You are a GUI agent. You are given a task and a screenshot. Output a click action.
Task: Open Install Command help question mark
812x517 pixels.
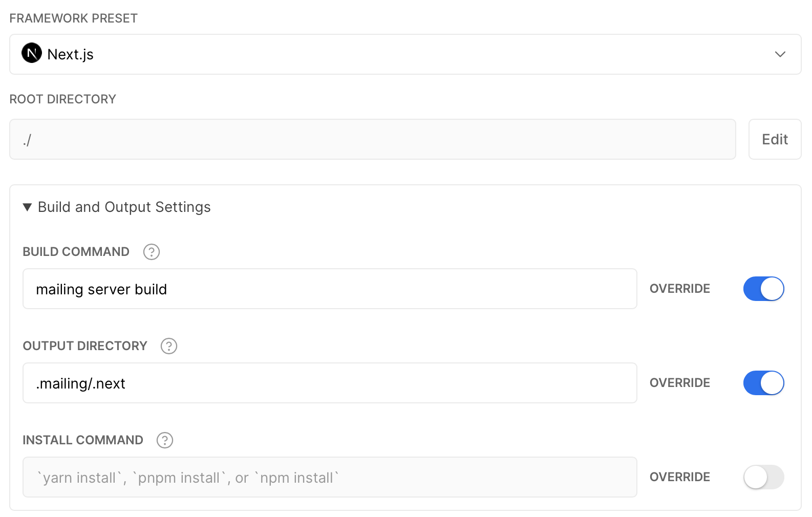(x=165, y=440)
